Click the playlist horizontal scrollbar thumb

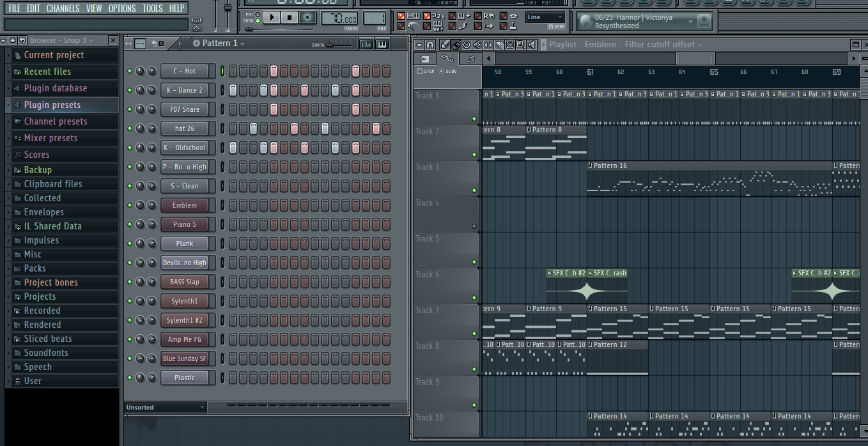[695, 59]
